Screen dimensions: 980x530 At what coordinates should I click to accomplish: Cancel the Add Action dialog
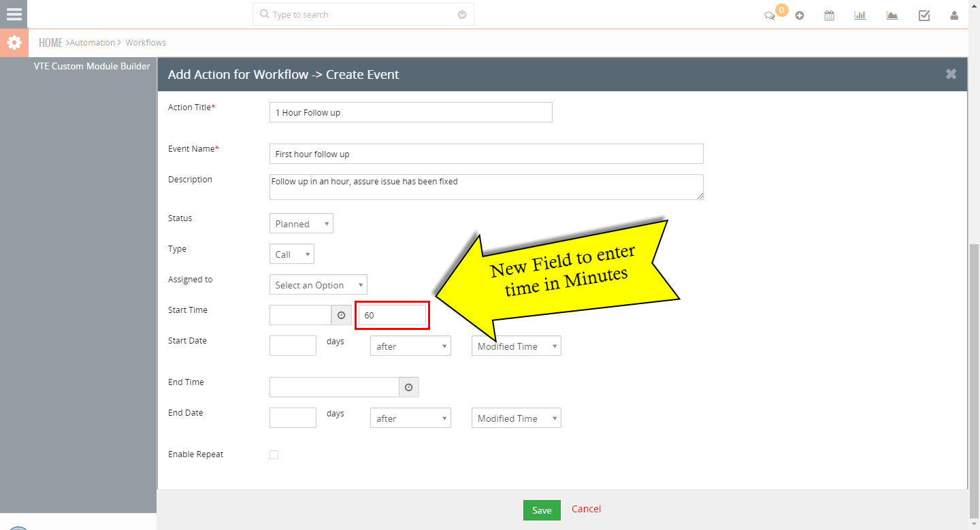(x=586, y=509)
